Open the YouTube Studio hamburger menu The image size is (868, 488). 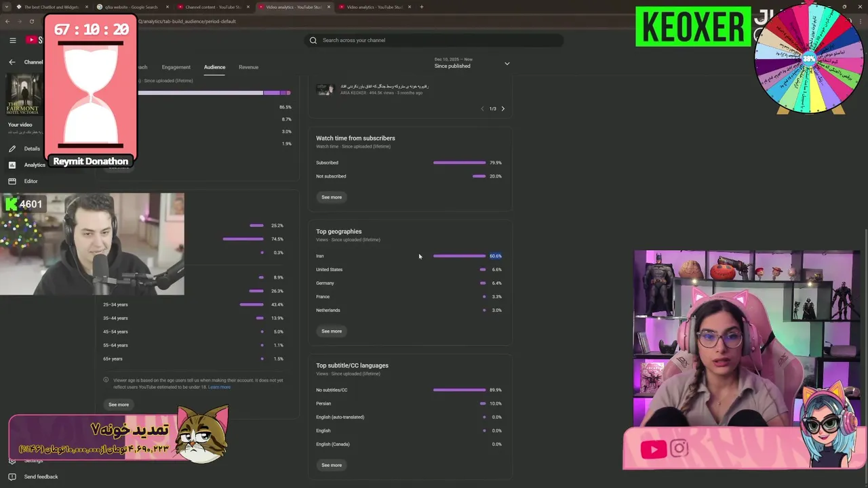click(12, 40)
